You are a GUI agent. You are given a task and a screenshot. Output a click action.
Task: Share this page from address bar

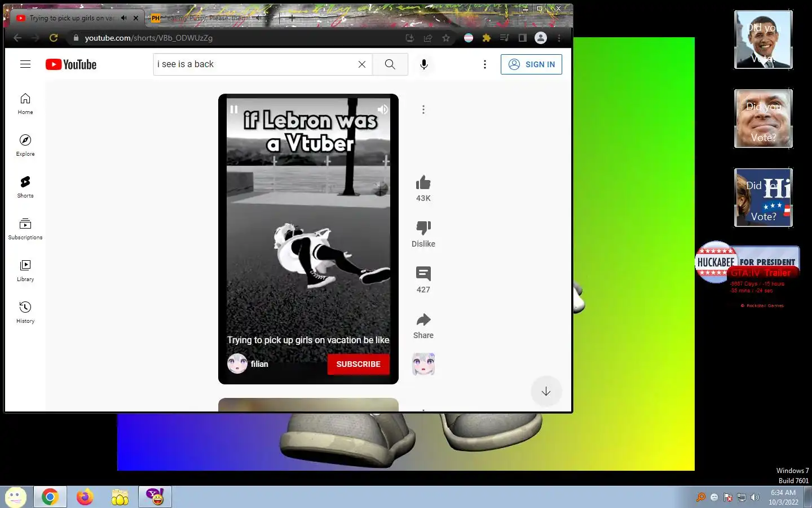tap(428, 38)
